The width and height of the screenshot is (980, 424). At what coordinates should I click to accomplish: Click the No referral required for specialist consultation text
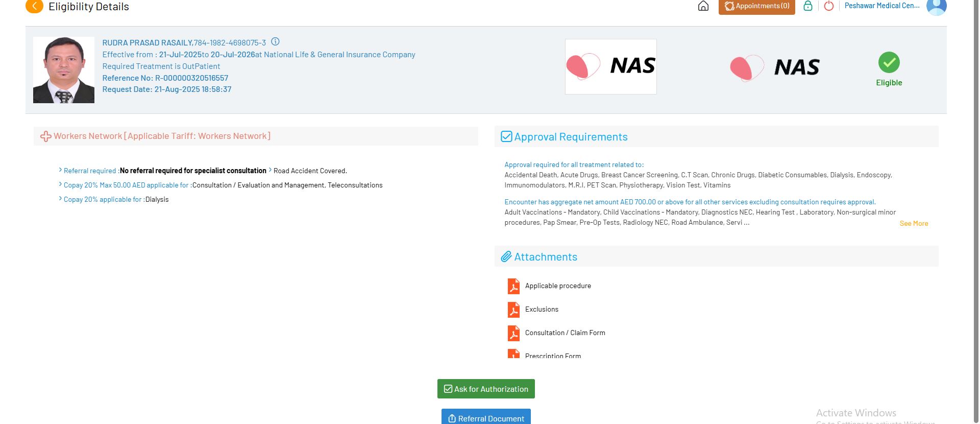click(x=193, y=171)
